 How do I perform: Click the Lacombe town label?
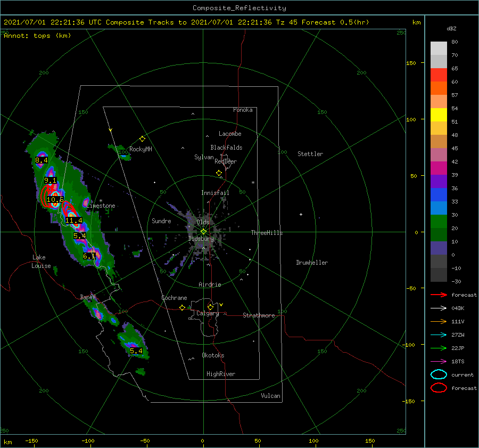click(230, 134)
